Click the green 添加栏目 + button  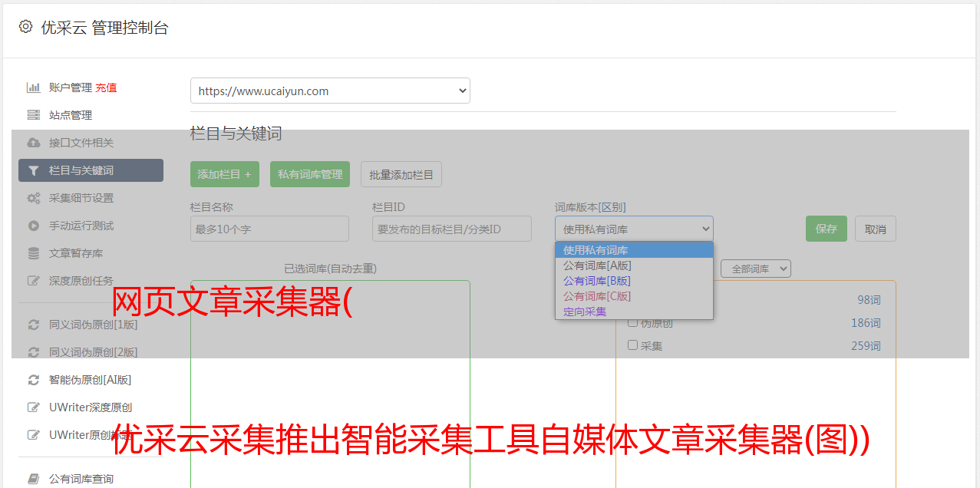click(x=225, y=174)
